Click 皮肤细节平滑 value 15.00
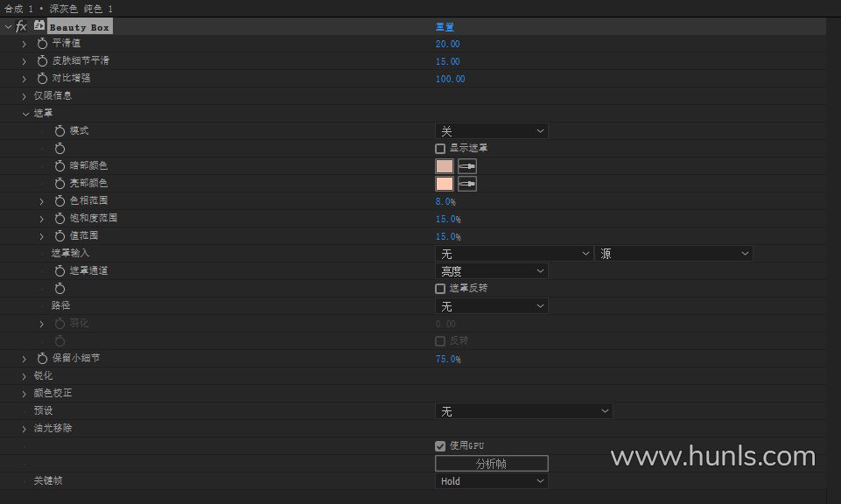This screenshot has height=504, width=841. [447, 61]
